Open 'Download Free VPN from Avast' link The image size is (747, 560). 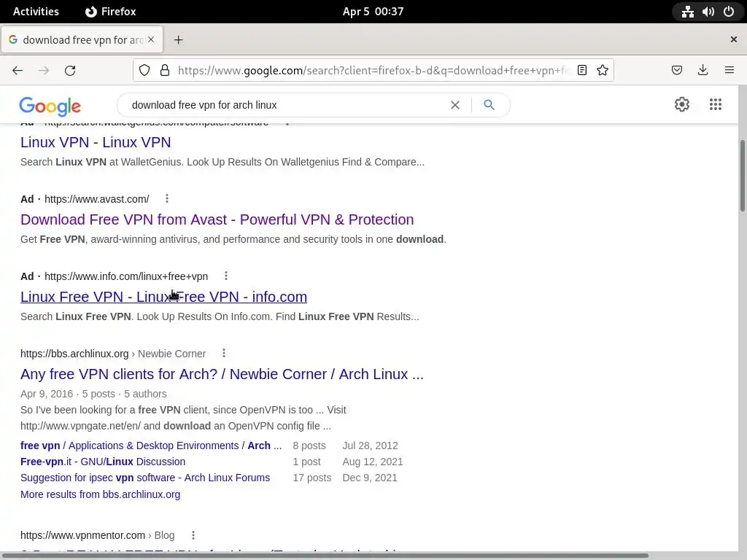tap(217, 219)
